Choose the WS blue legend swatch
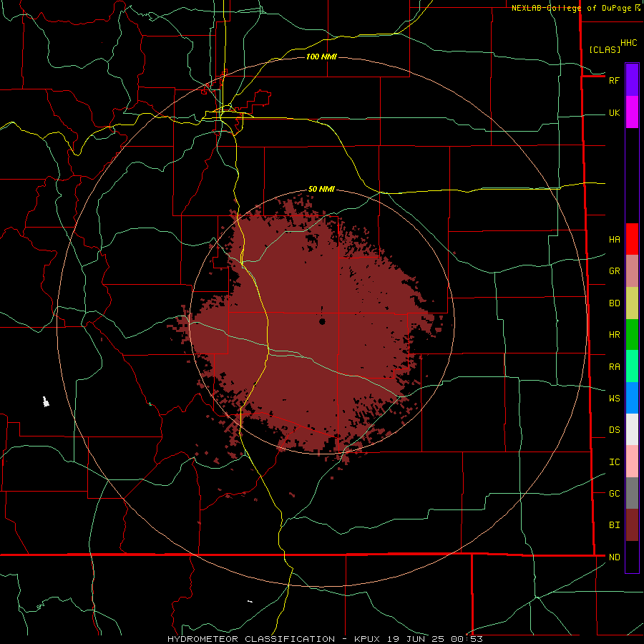 click(632, 398)
